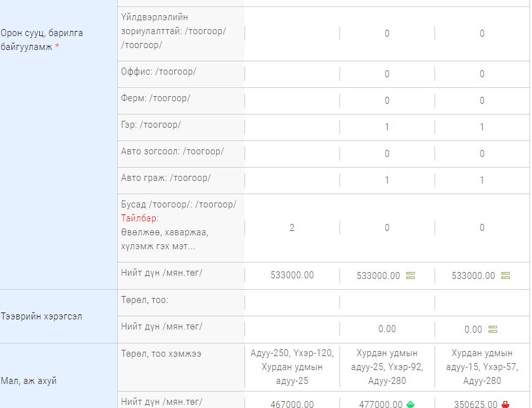Click the equal icon beside middle-column 533000.00
The image size is (532, 408).
pyautogui.click(x=410, y=276)
